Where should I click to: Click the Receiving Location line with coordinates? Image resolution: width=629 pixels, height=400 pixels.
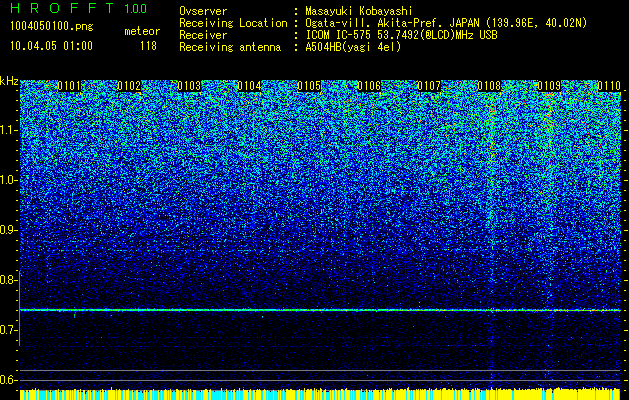point(383,23)
